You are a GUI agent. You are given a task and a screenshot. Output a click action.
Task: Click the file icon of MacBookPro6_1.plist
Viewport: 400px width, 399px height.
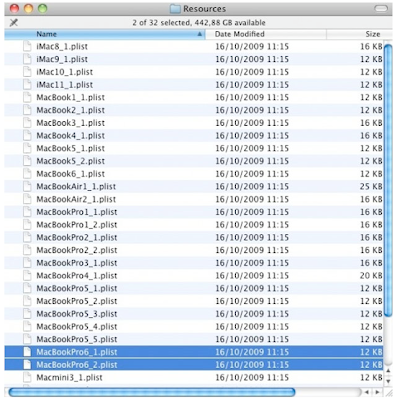pos(27,352)
